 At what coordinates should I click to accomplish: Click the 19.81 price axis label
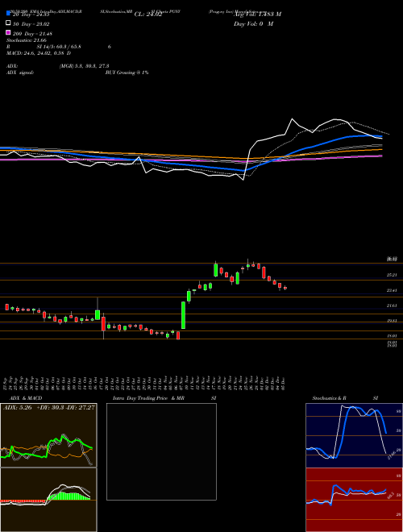[392, 321]
